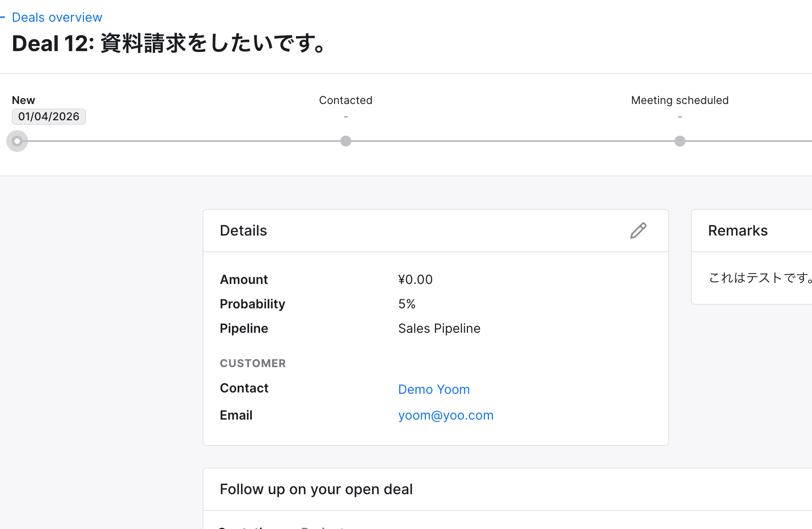
Task: Open the Demo Yoom contact link
Action: point(434,389)
